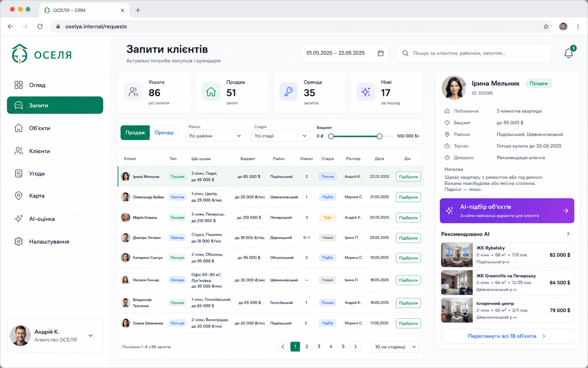Viewport: 588px width, 368px height.
Task: Open the 10 на сторінці dropdown
Action: pyautogui.click(x=396, y=347)
